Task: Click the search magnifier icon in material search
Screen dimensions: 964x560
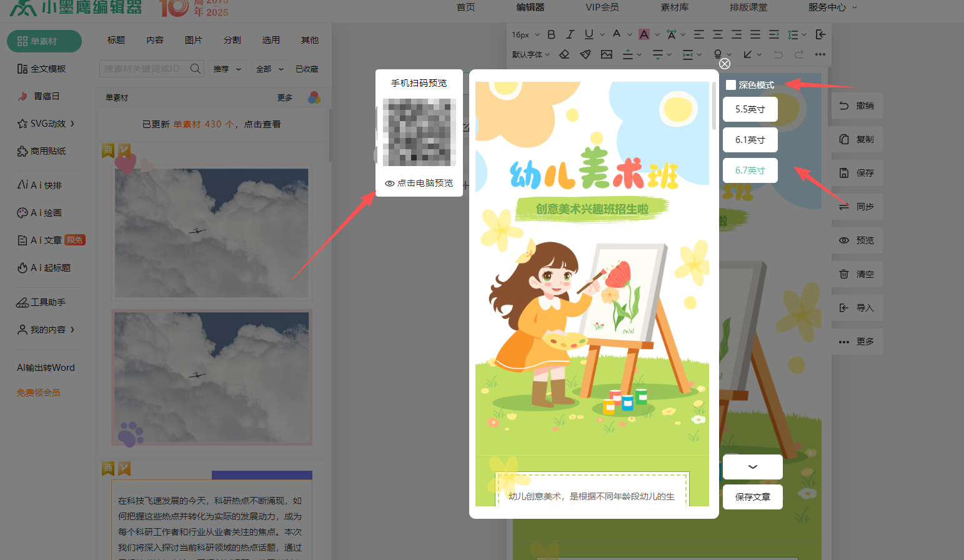Action: [196, 69]
